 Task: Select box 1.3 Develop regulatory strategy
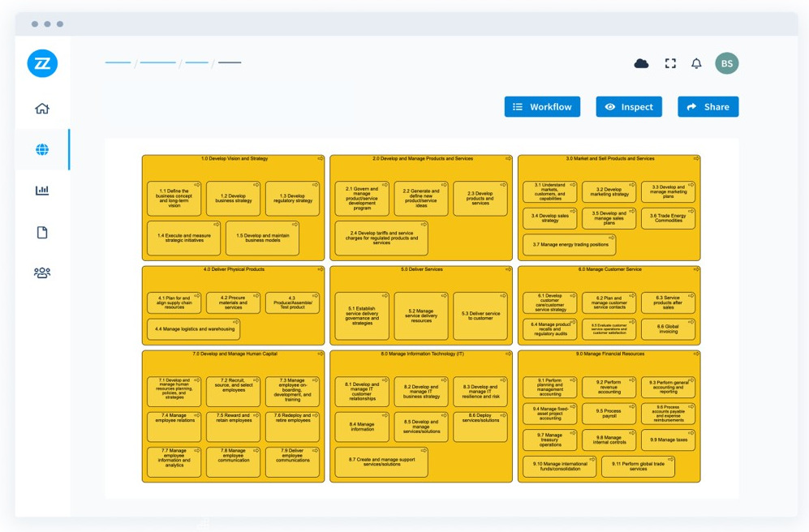point(293,199)
